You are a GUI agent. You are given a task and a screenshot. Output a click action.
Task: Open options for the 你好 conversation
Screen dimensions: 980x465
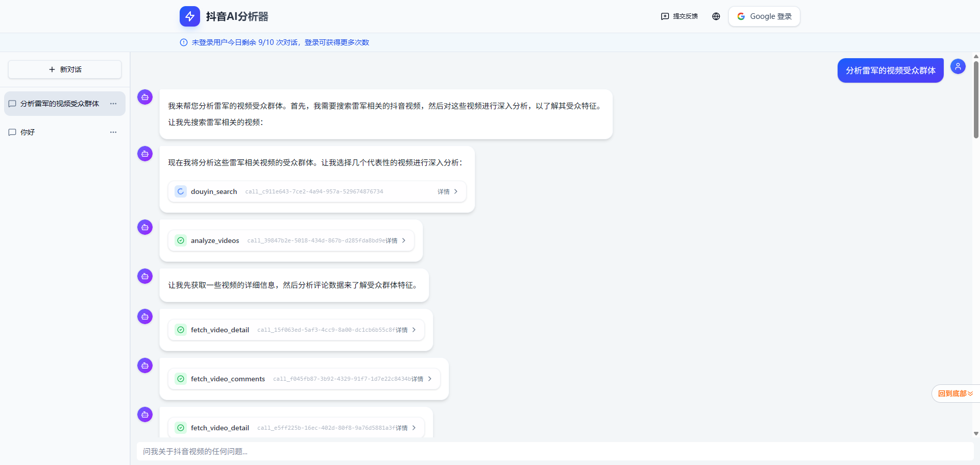(113, 132)
